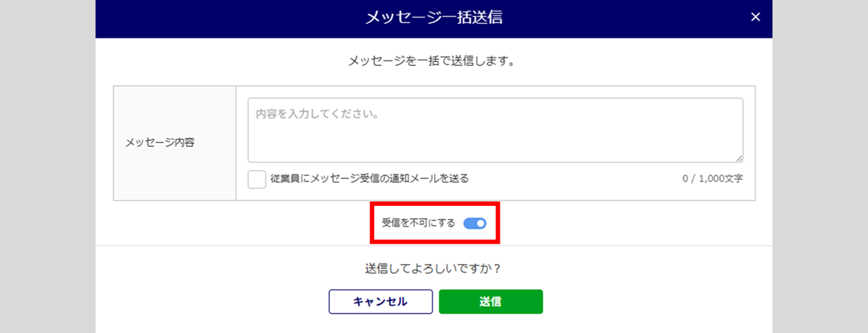
Task: Click the text area resize handle
Action: pyautogui.click(x=739, y=158)
